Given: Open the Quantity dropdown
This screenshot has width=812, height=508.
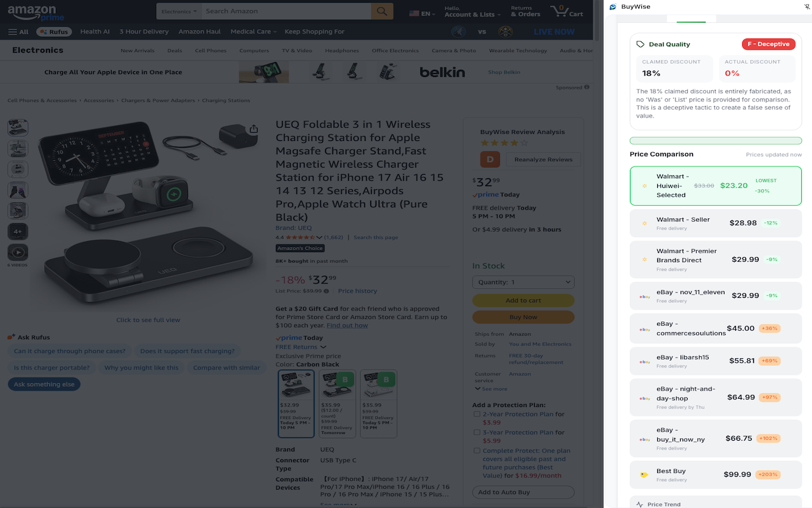Looking at the screenshot, I should [523, 282].
